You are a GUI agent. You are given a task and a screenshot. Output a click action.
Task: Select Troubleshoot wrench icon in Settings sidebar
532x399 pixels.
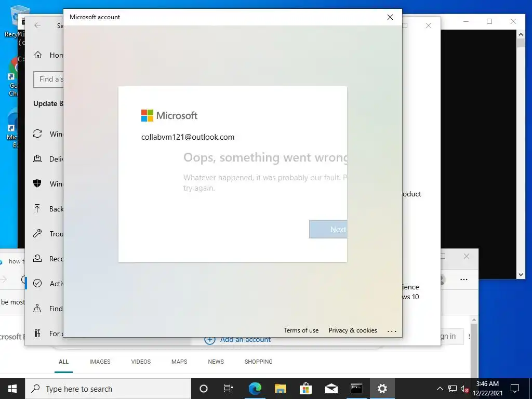37,233
